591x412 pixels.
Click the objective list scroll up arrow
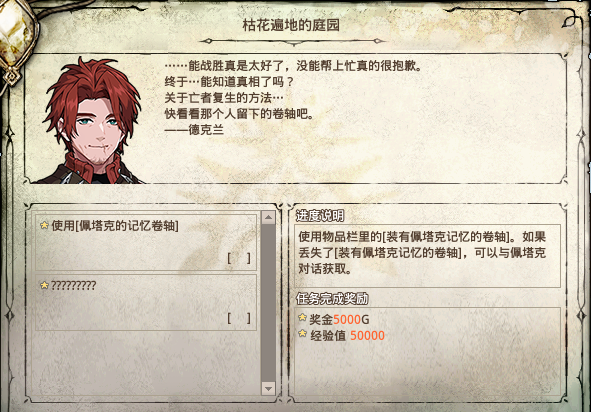click(x=268, y=217)
